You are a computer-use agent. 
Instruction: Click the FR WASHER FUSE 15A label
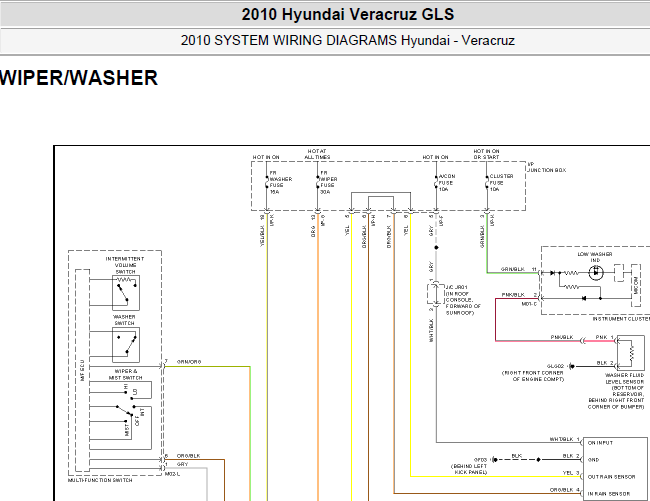coord(281,182)
